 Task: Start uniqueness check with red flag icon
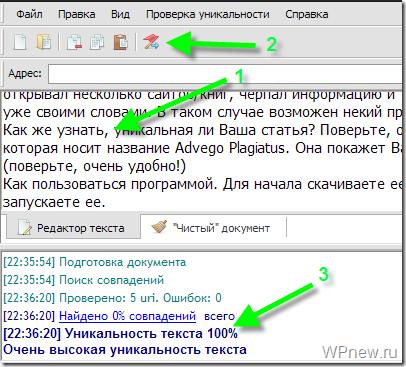151,42
